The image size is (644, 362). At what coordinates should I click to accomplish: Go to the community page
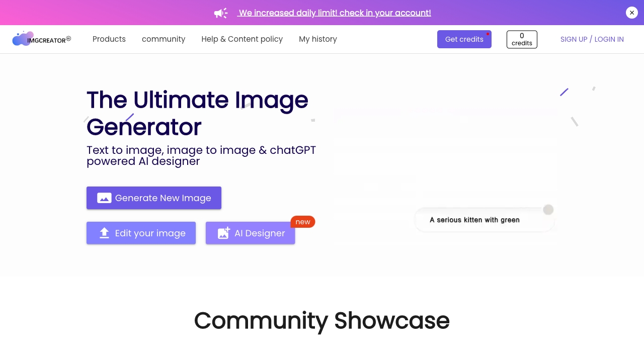[164, 39]
